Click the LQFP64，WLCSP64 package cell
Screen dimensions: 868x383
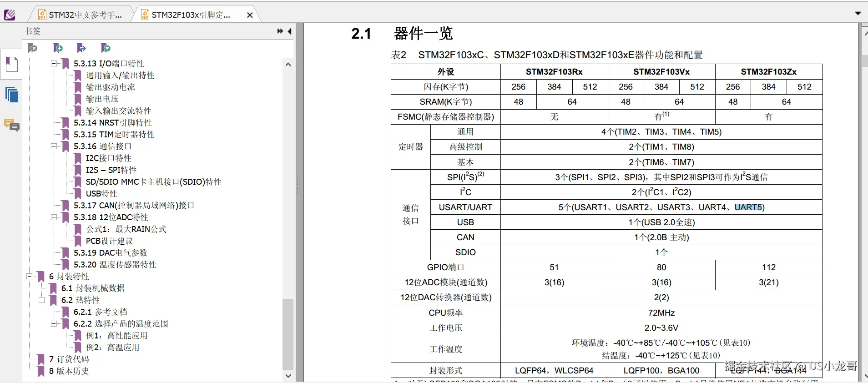pyautogui.click(x=554, y=371)
